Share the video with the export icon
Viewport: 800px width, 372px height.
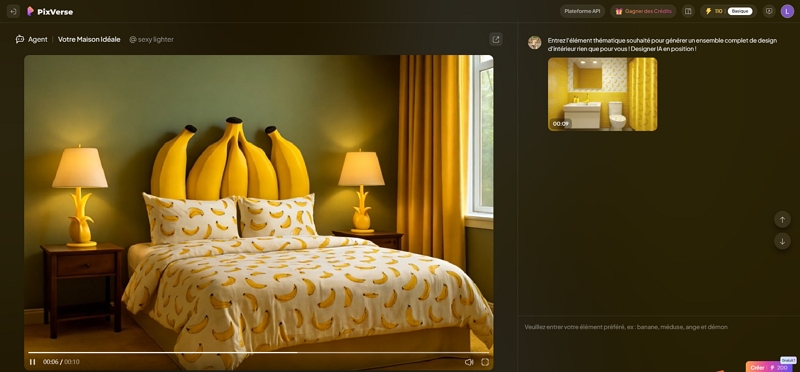click(x=495, y=39)
